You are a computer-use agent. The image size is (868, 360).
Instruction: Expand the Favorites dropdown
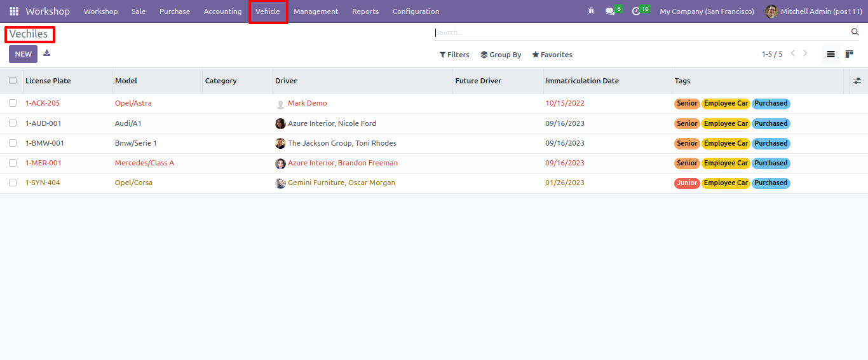pos(552,55)
